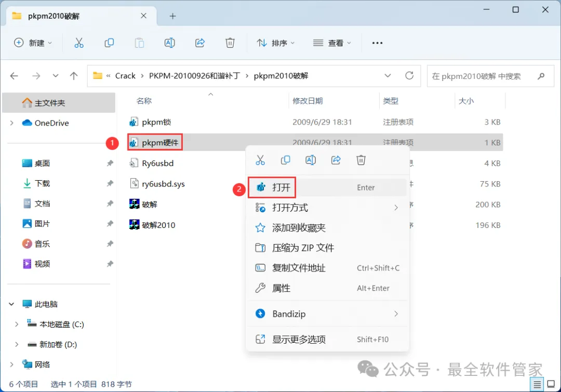The image size is (561, 392).
Task: Select 主文件夹 in the sidebar
Action: 59,103
